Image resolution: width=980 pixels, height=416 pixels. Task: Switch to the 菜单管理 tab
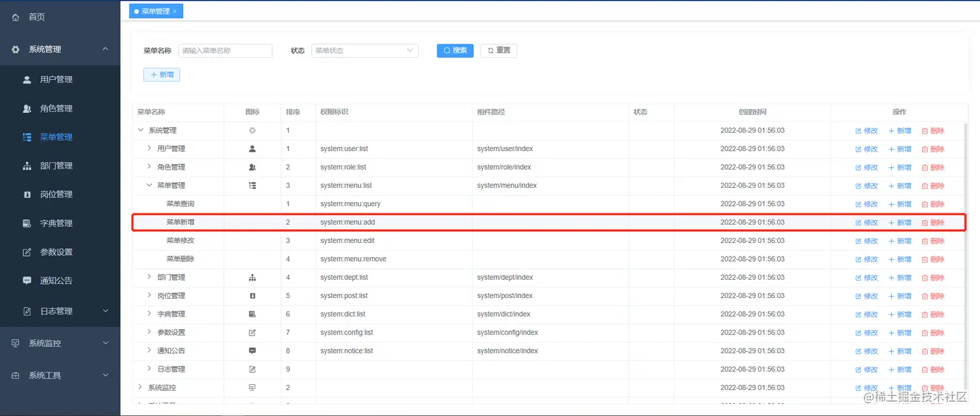click(156, 11)
